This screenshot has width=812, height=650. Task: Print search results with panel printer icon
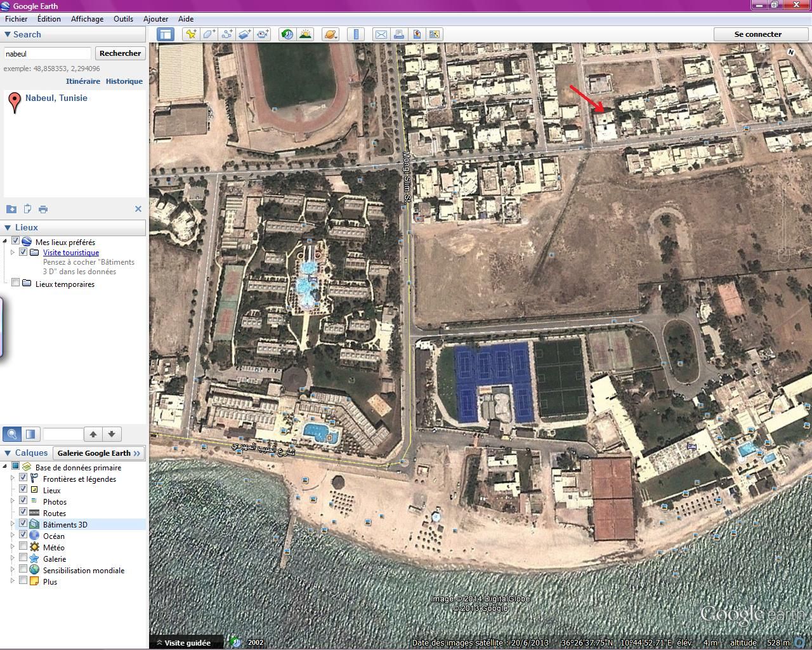point(43,209)
